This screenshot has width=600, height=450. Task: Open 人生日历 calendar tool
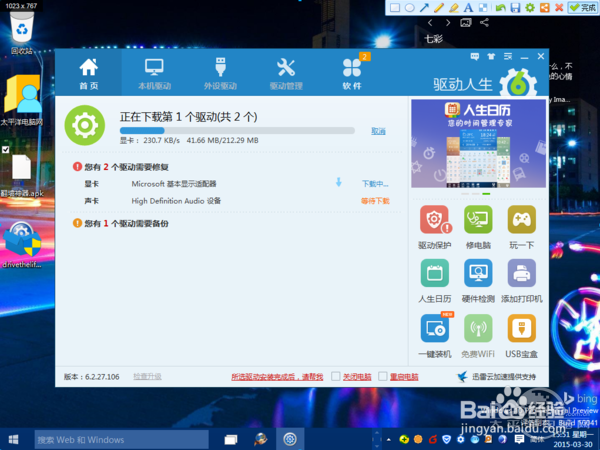(435, 281)
